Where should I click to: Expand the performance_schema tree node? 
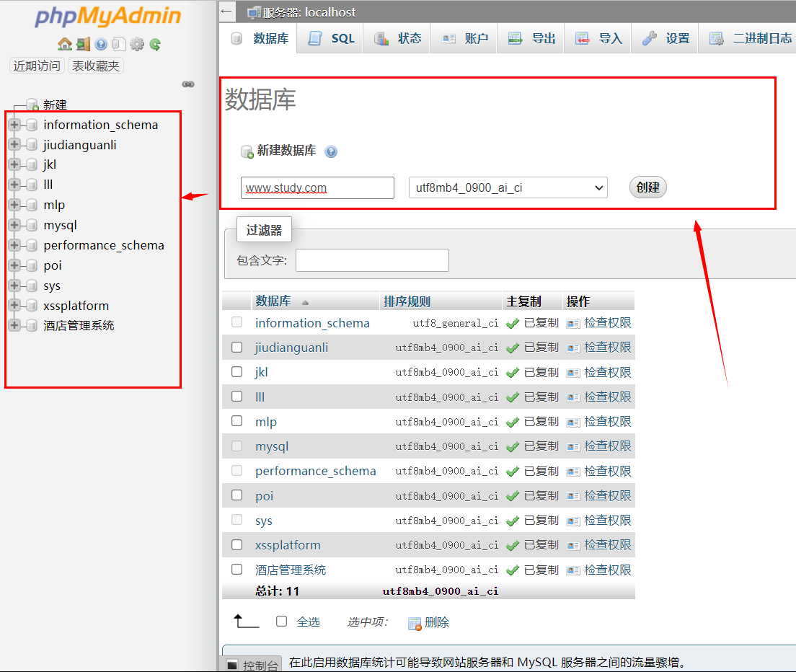pos(14,245)
